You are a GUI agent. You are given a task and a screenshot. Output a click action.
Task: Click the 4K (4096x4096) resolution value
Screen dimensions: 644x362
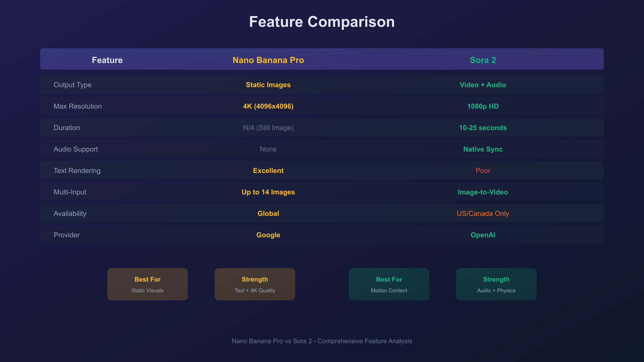point(268,106)
